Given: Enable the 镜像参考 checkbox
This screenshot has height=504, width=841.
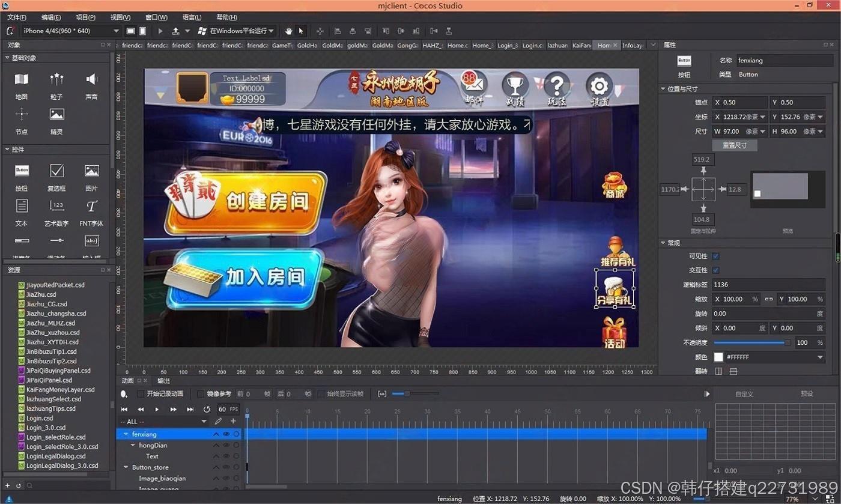Looking at the screenshot, I should coord(201,394).
